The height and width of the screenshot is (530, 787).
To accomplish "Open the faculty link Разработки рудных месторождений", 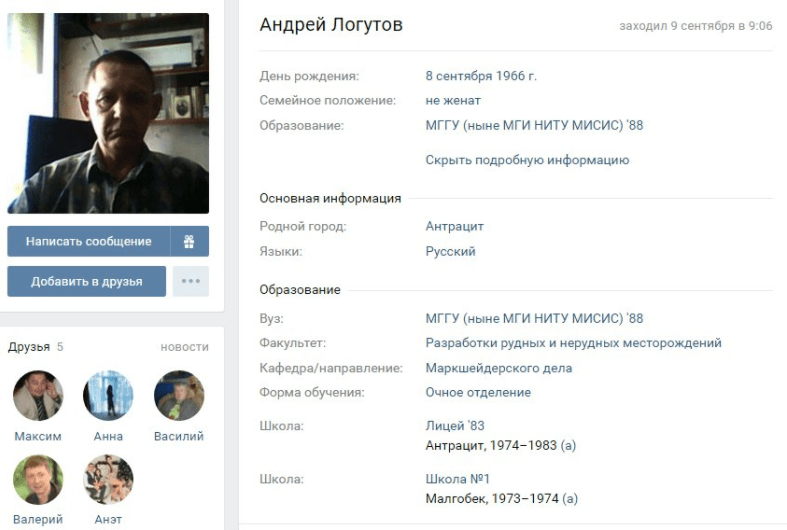I will [574, 343].
